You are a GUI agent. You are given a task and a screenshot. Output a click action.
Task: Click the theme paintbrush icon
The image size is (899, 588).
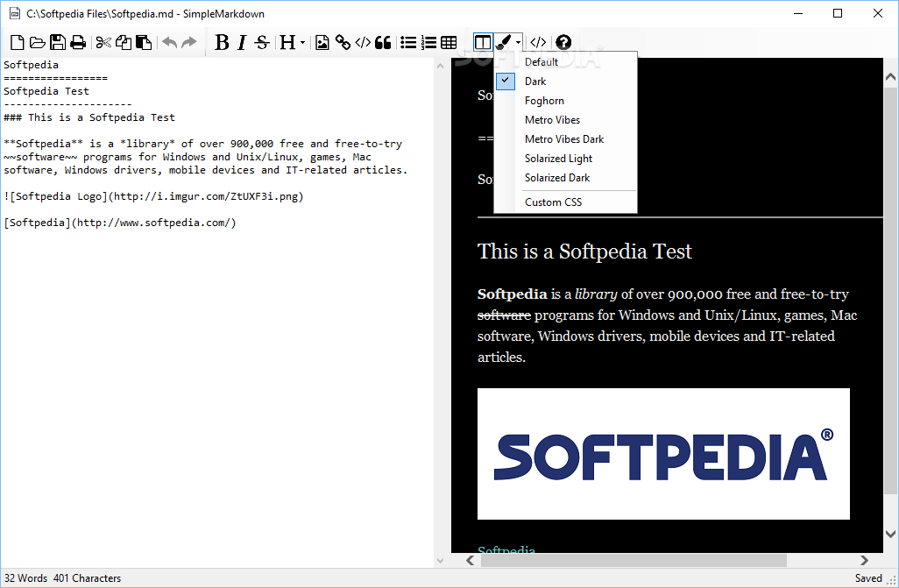pos(503,42)
